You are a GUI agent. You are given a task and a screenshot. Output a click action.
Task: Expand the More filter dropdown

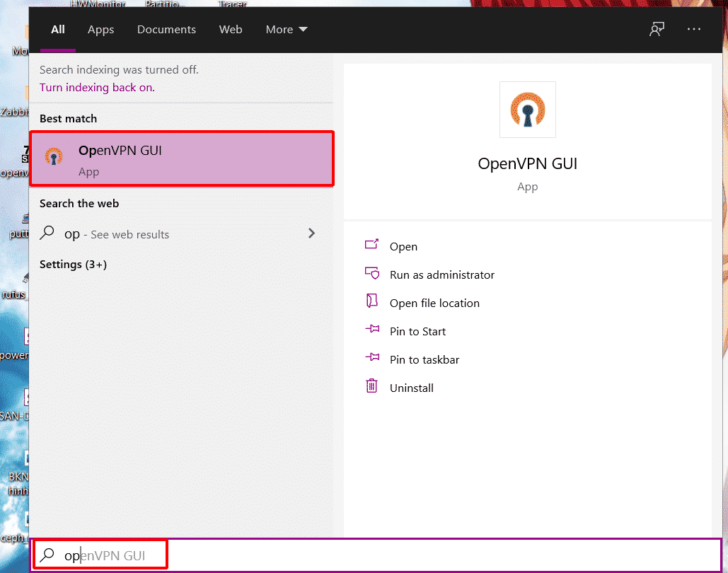pyautogui.click(x=287, y=30)
